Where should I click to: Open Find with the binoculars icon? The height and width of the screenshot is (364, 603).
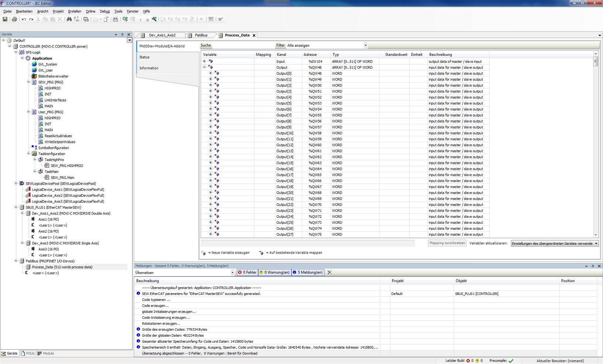(69, 19)
